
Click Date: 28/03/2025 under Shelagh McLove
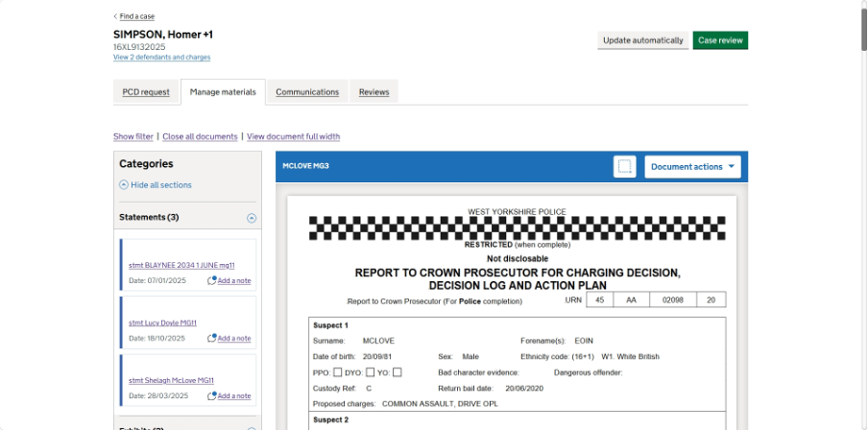pyautogui.click(x=158, y=395)
